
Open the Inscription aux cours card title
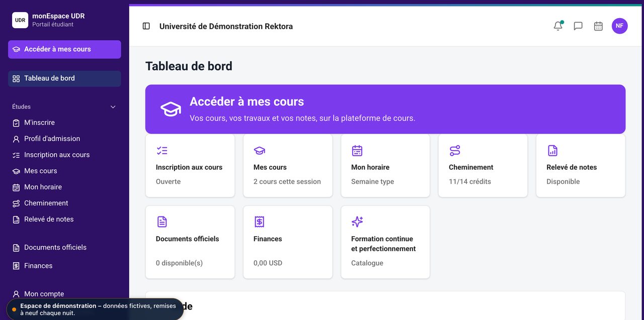[189, 167]
